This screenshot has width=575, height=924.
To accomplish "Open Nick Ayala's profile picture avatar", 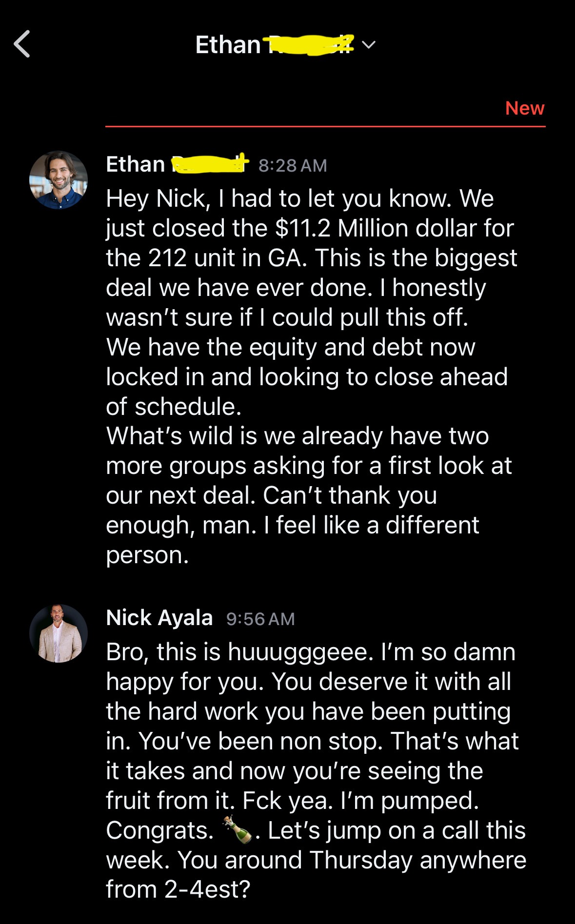I will coord(59,633).
